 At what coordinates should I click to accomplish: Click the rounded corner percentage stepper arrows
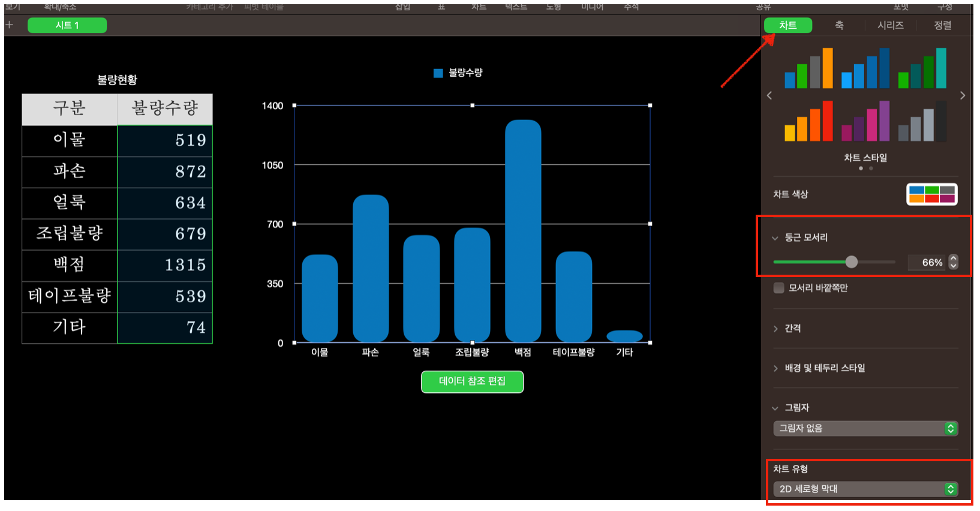coord(953,262)
